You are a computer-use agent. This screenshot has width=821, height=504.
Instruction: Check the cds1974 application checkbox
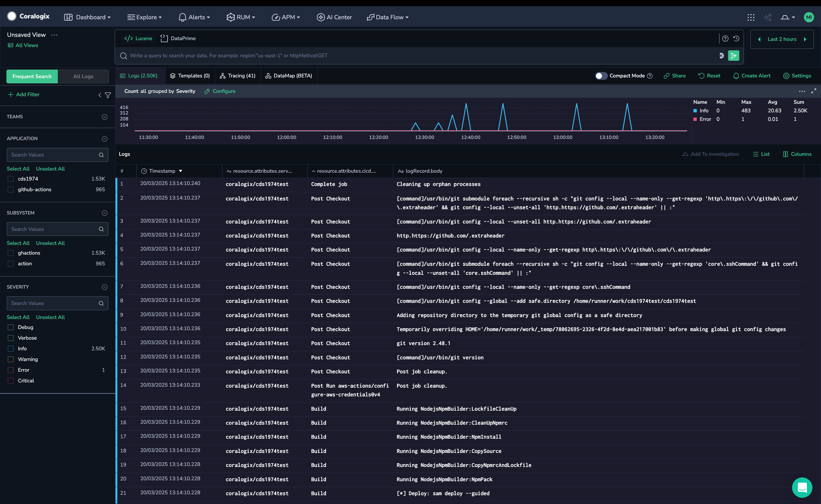(11, 179)
